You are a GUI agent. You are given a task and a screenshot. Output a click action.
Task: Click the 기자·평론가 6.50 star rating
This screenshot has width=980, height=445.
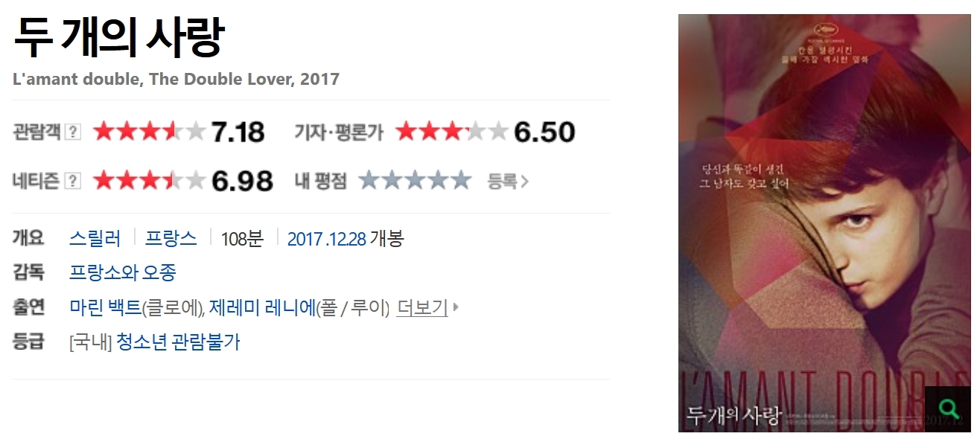486,132
